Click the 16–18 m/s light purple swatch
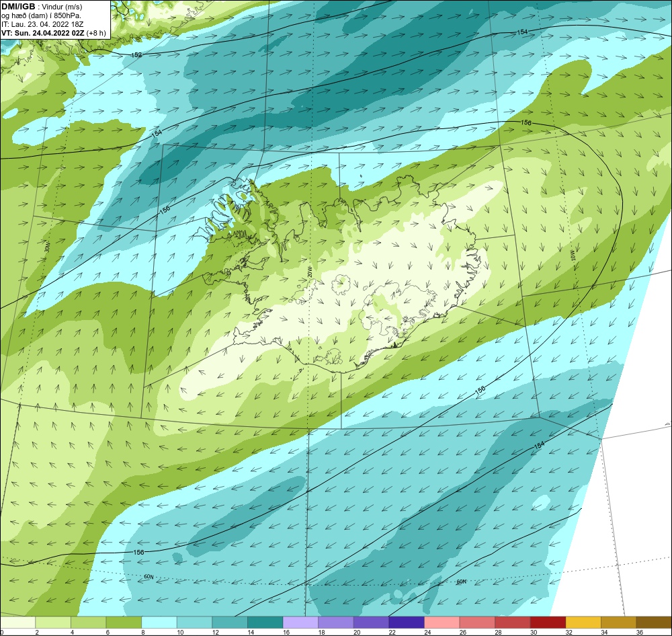Screen dimensions: 672x636 pyautogui.click(x=300, y=623)
